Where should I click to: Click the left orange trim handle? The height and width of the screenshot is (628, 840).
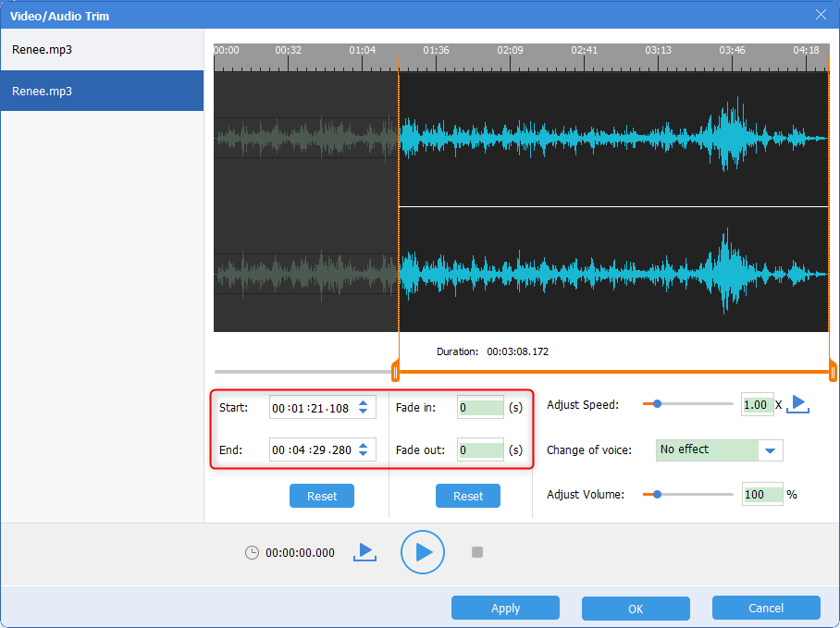[395, 371]
